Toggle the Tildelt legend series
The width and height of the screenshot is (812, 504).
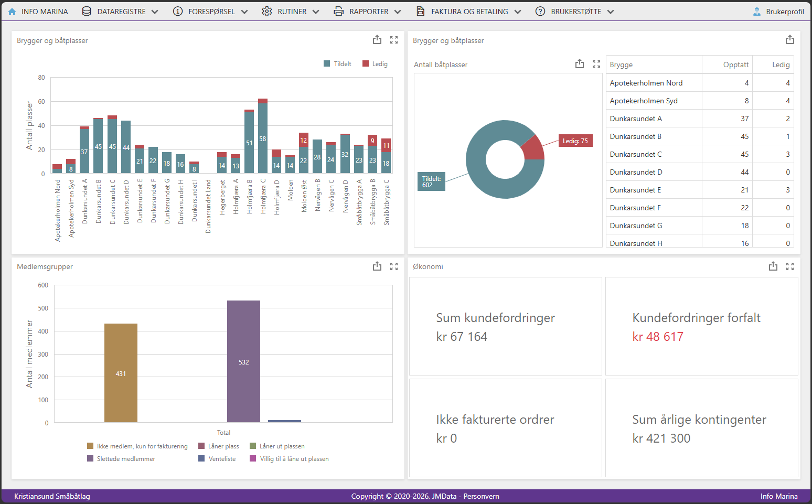tap(337, 64)
